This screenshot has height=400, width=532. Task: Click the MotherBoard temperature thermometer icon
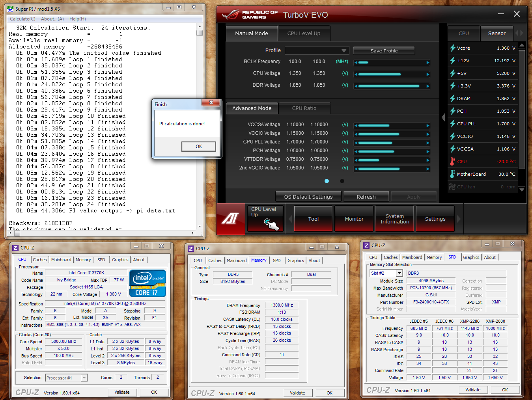[x=453, y=174]
